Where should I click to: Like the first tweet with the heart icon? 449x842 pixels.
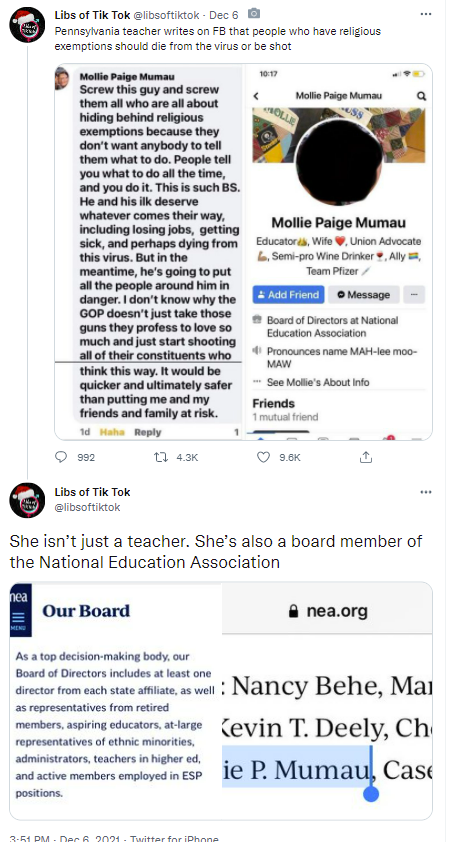tap(263, 457)
